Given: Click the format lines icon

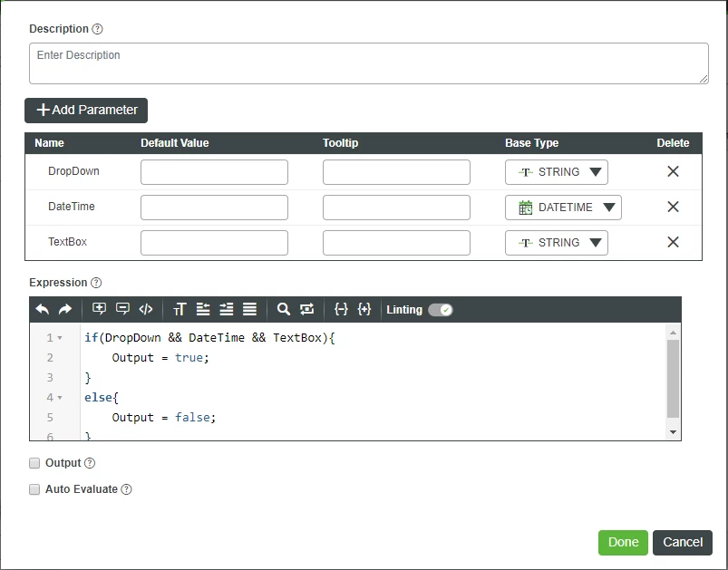Looking at the screenshot, I should 250,309.
